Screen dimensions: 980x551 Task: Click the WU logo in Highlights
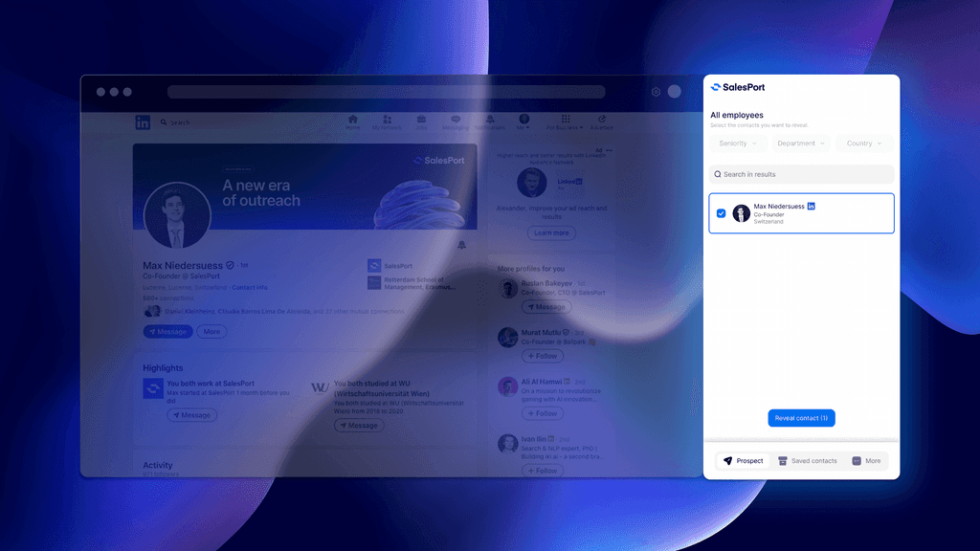(320, 388)
